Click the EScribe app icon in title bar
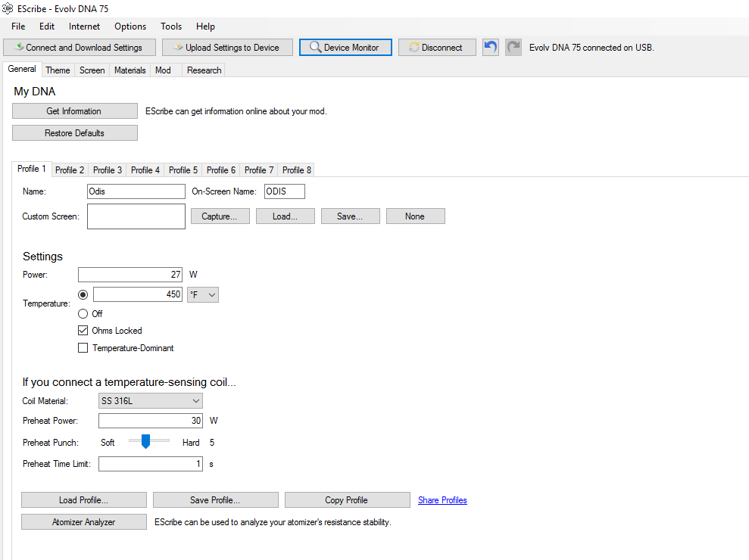The width and height of the screenshot is (749, 560). (x=8, y=8)
